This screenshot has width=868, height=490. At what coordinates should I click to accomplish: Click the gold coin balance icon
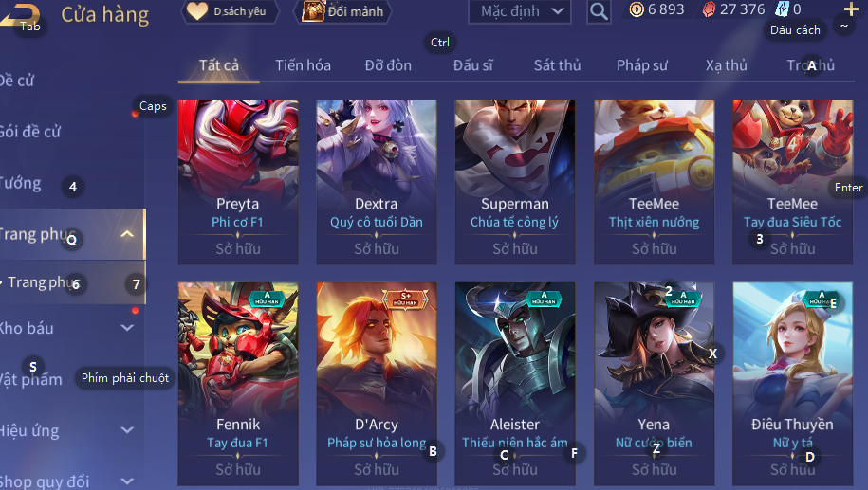tap(637, 9)
